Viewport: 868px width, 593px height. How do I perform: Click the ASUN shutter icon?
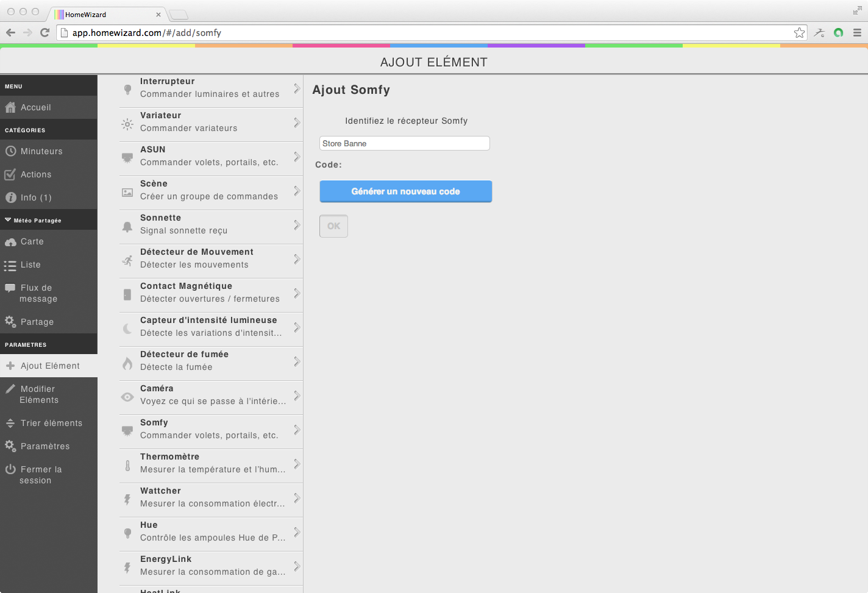point(127,158)
